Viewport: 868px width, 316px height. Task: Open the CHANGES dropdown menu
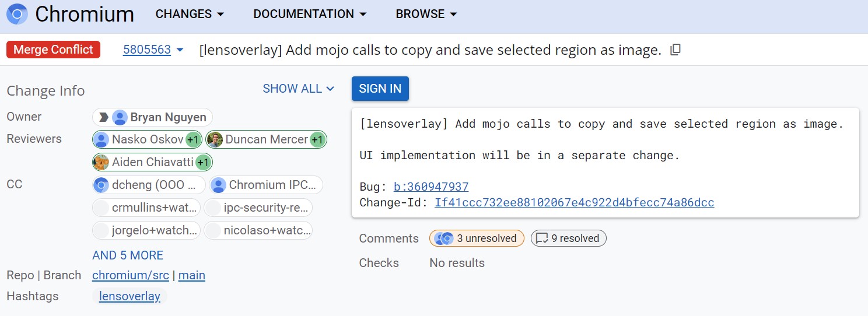click(x=190, y=14)
